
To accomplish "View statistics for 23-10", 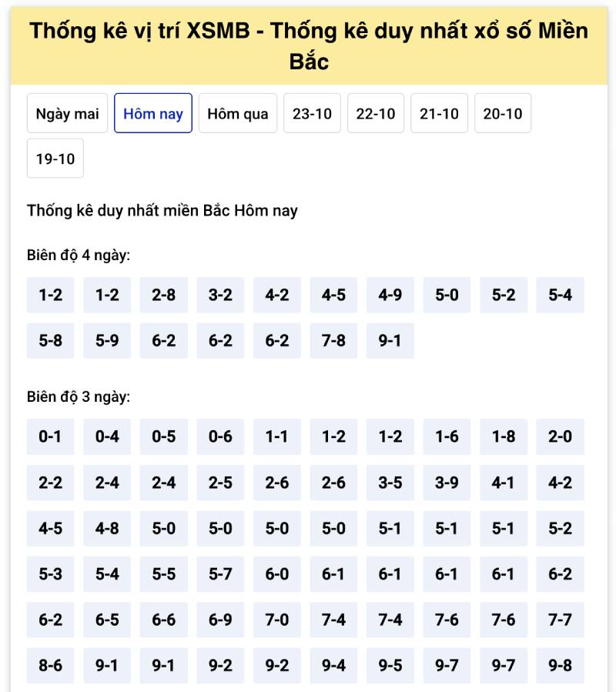I will point(312,112).
